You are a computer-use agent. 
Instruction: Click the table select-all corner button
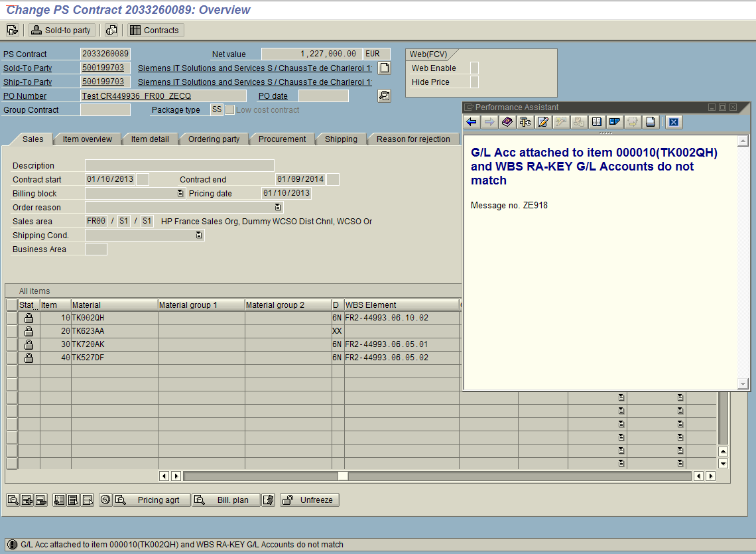click(11, 305)
